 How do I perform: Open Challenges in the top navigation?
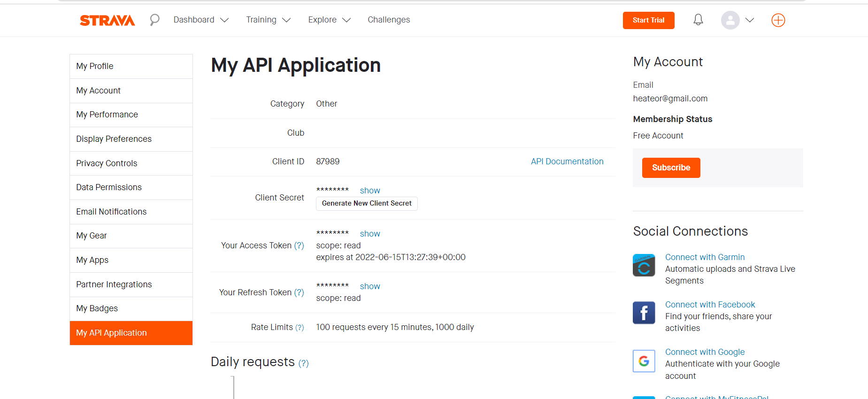tap(389, 20)
